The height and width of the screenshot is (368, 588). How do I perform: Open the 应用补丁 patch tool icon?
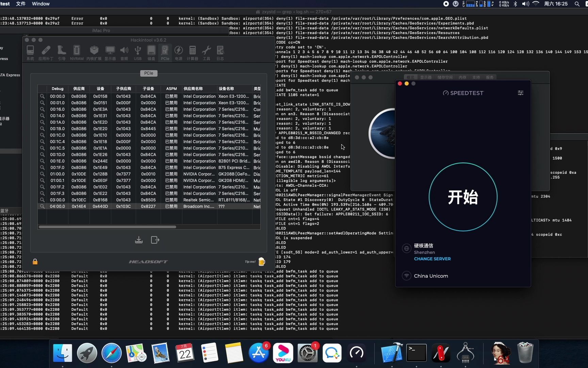pyautogui.click(x=46, y=53)
